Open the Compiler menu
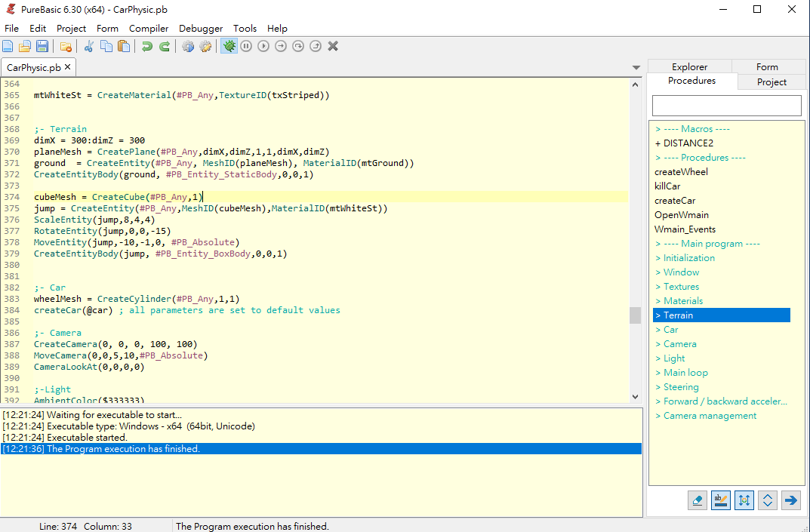Image resolution: width=810 pixels, height=532 pixels. point(149,29)
